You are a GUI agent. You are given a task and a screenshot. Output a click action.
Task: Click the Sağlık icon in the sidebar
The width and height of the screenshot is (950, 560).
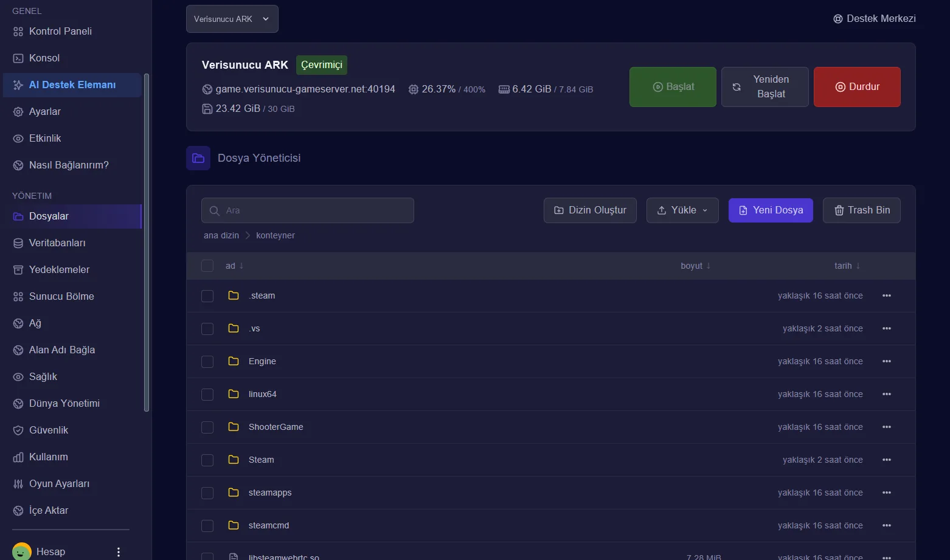18,377
